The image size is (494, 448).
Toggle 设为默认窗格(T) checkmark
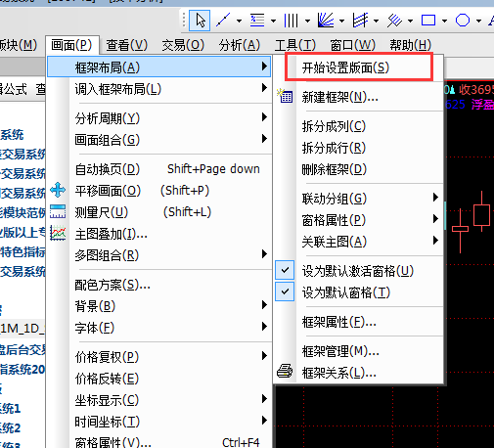[285, 291]
